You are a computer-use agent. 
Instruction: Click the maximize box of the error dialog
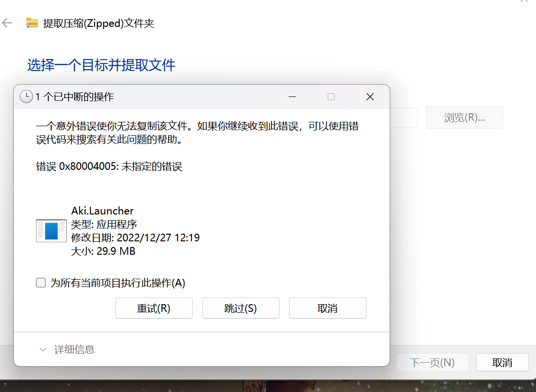point(331,96)
